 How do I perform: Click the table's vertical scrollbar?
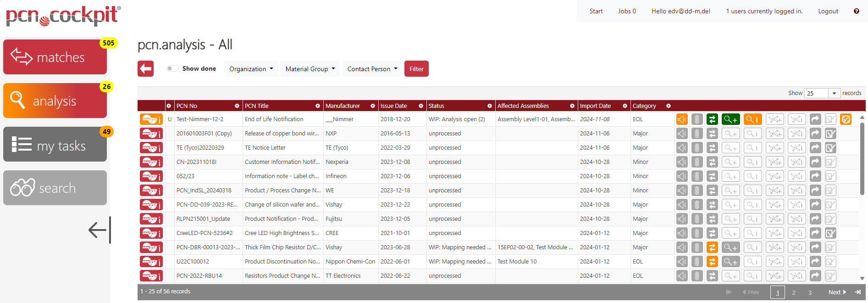(862, 156)
